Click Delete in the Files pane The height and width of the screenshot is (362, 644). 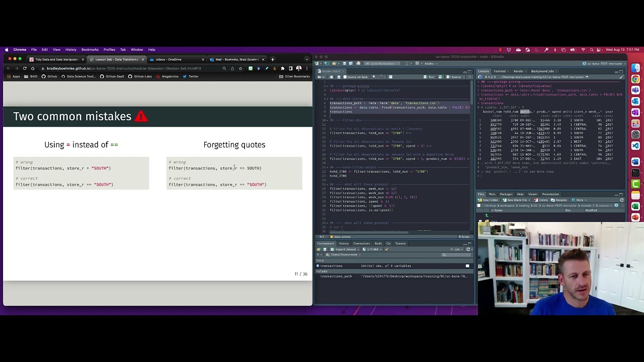[540, 200]
